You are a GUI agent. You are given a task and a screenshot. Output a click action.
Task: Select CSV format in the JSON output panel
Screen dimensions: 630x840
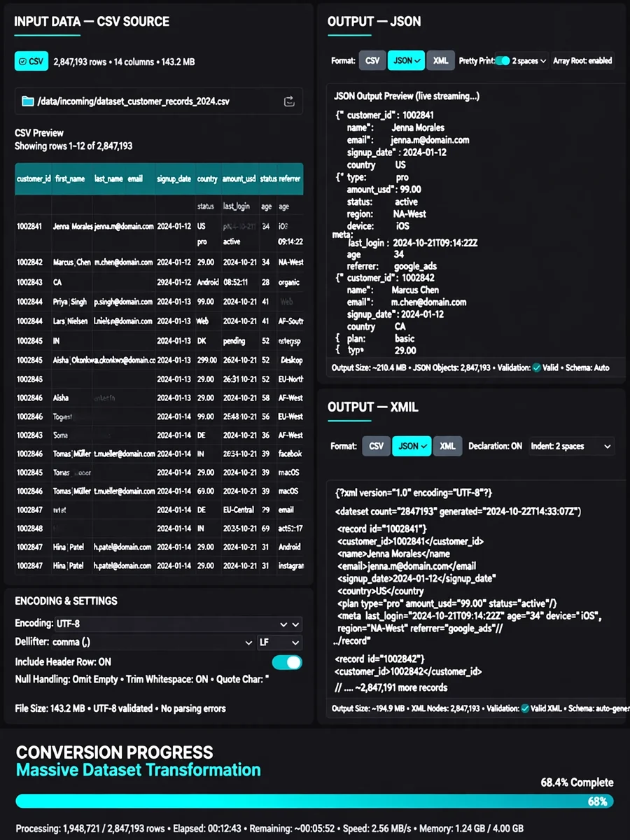pos(372,61)
